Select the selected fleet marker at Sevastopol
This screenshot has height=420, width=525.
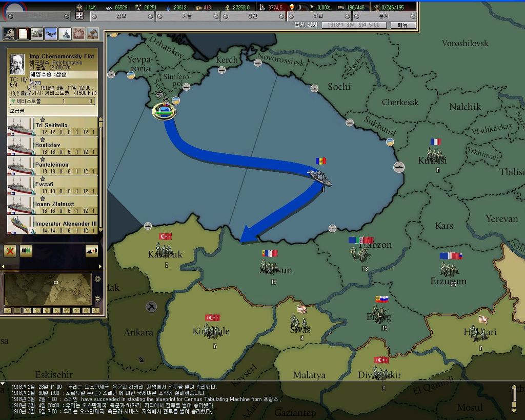[164, 111]
